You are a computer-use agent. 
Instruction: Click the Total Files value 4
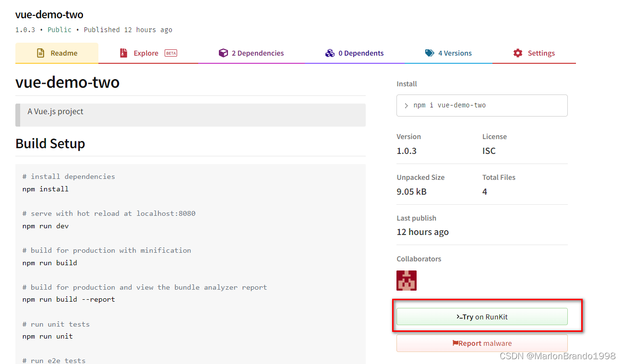(x=485, y=192)
